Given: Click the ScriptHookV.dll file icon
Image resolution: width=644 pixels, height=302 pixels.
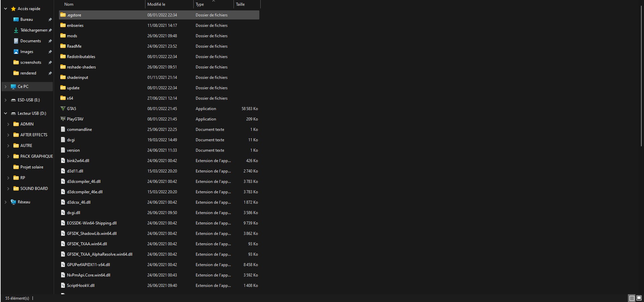Looking at the screenshot, I should (63, 286).
